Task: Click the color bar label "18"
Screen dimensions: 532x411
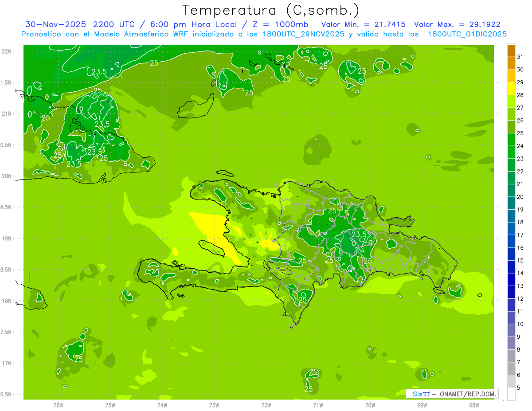Action: [520, 222]
